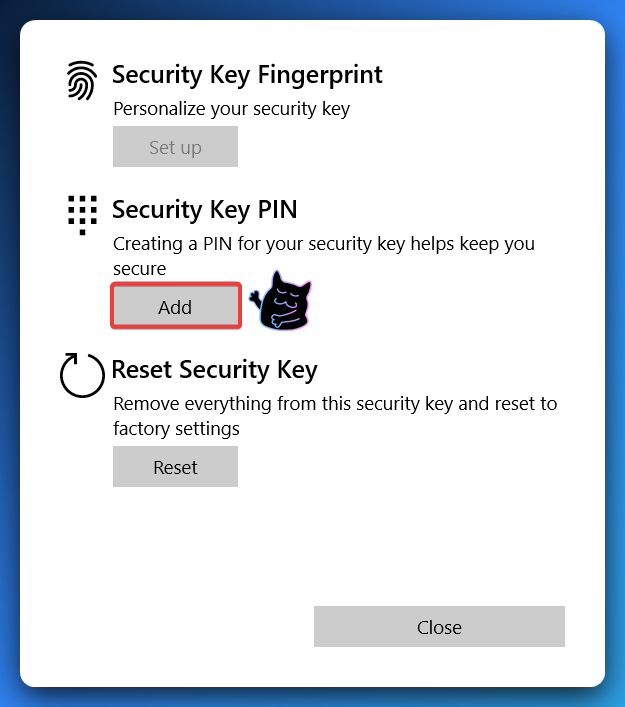Click the word PIN in the second heading
Screen dimensions: 625x707
[277, 210]
